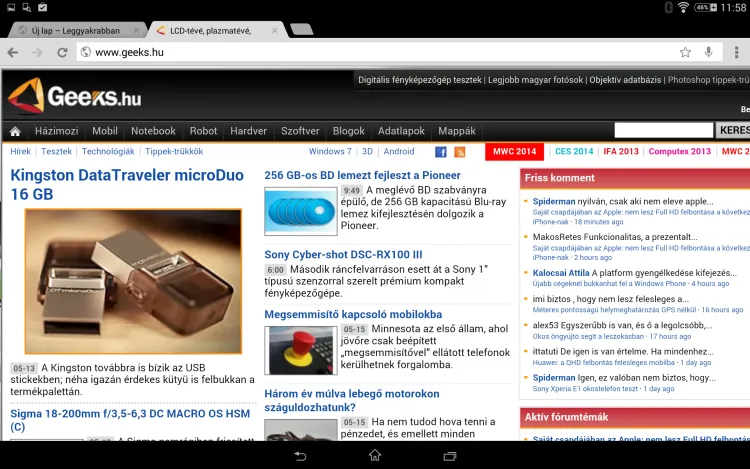Tap the Wi-Fi status icon

(684, 7)
